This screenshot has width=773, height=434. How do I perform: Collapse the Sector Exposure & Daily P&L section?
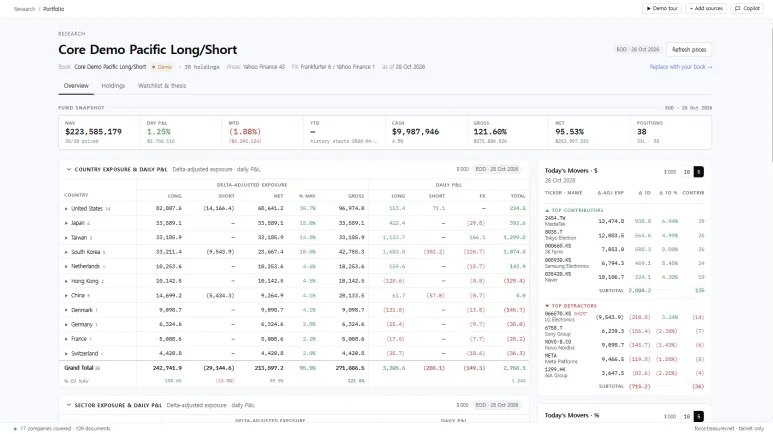click(69, 405)
